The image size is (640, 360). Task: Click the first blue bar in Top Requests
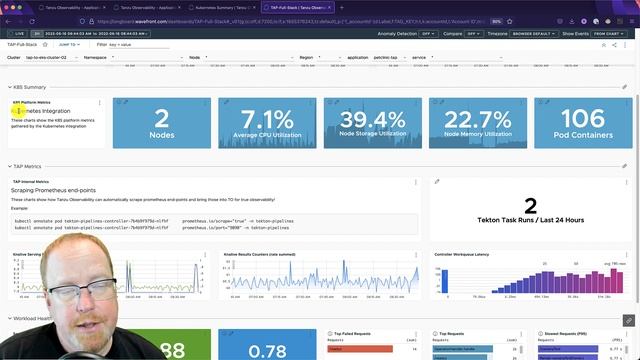(462, 349)
